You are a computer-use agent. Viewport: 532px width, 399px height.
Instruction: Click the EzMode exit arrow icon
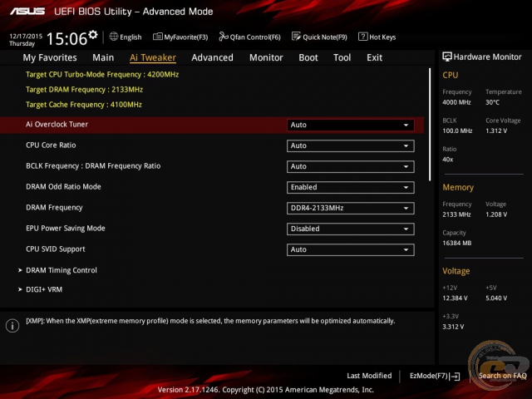pyautogui.click(x=456, y=377)
